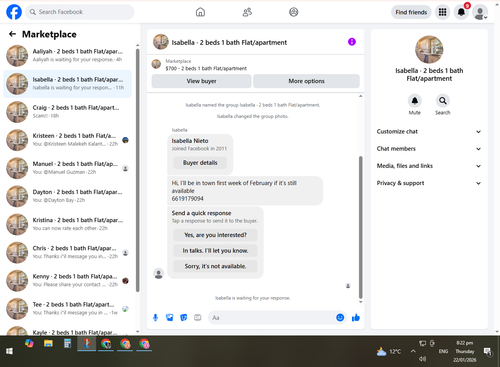Open the weather widget showing 12°C

coord(389,351)
